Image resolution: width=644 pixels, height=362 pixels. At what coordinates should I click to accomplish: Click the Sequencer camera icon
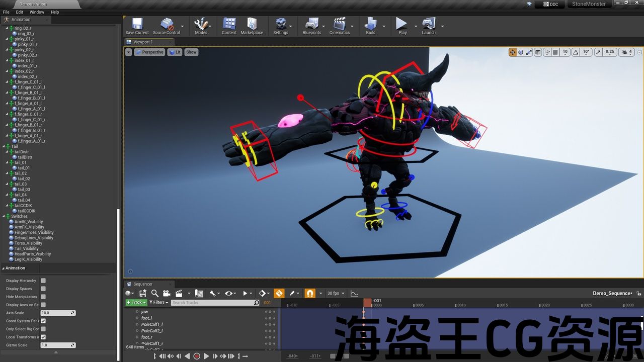(x=167, y=293)
